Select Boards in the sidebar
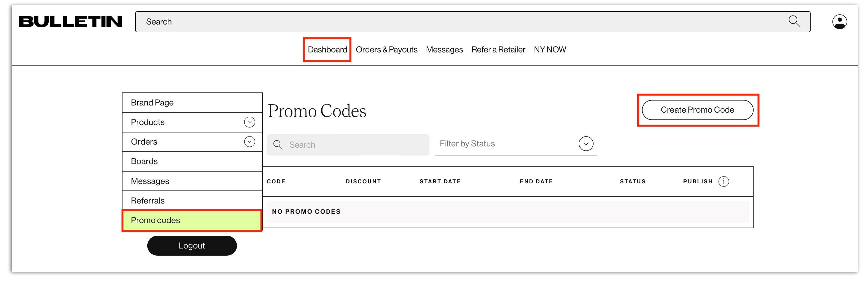868x282 pixels. [x=144, y=161]
